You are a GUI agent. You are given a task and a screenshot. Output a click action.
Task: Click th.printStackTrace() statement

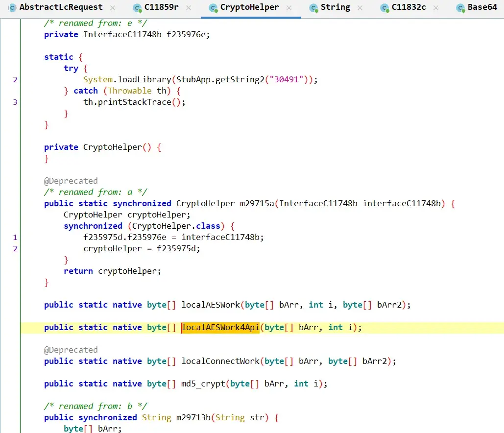click(x=134, y=102)
